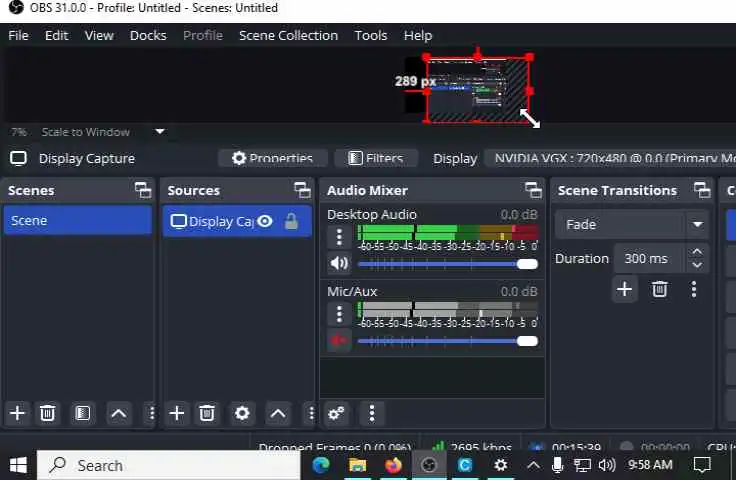Open Microsoft Edge from taskbar

click(x=321, y=465)
